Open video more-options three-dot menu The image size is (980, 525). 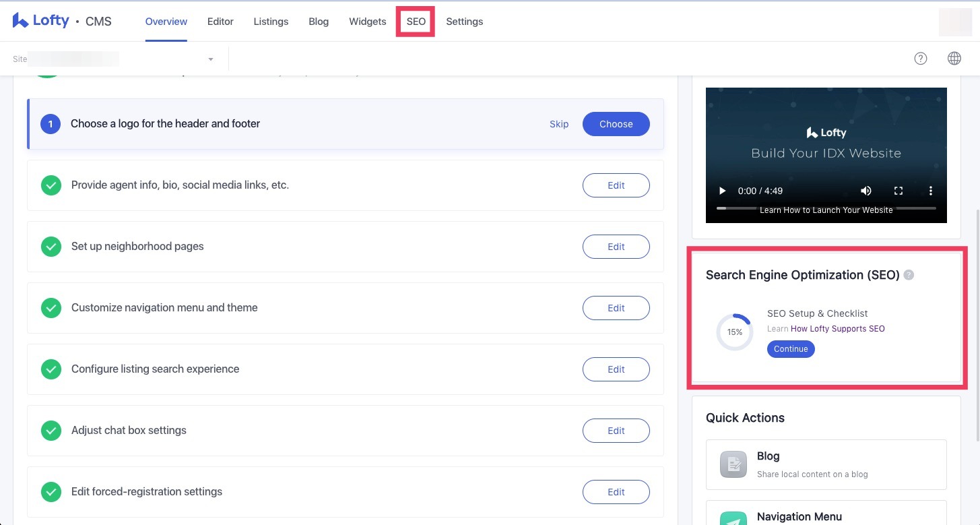tap(930, 191)
